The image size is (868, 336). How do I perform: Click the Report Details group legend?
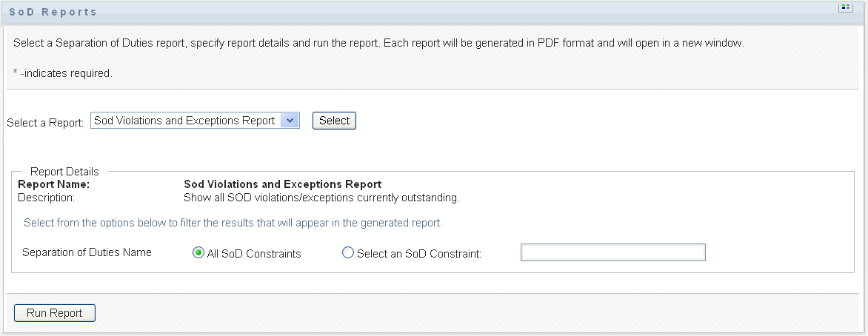tap(64, 172)
